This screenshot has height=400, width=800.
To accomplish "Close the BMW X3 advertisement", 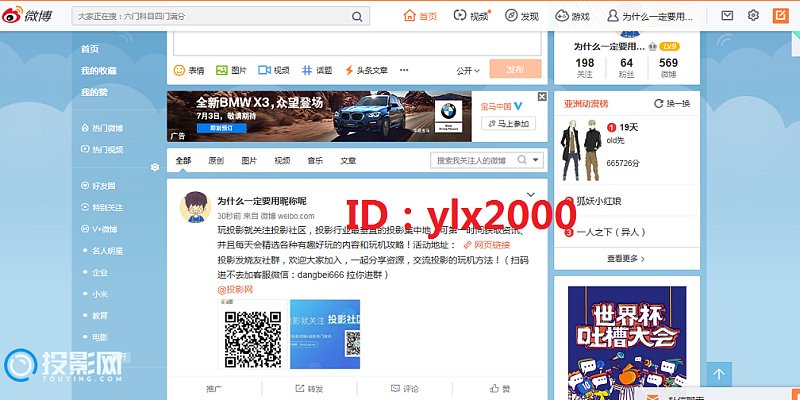I will 542,96.
